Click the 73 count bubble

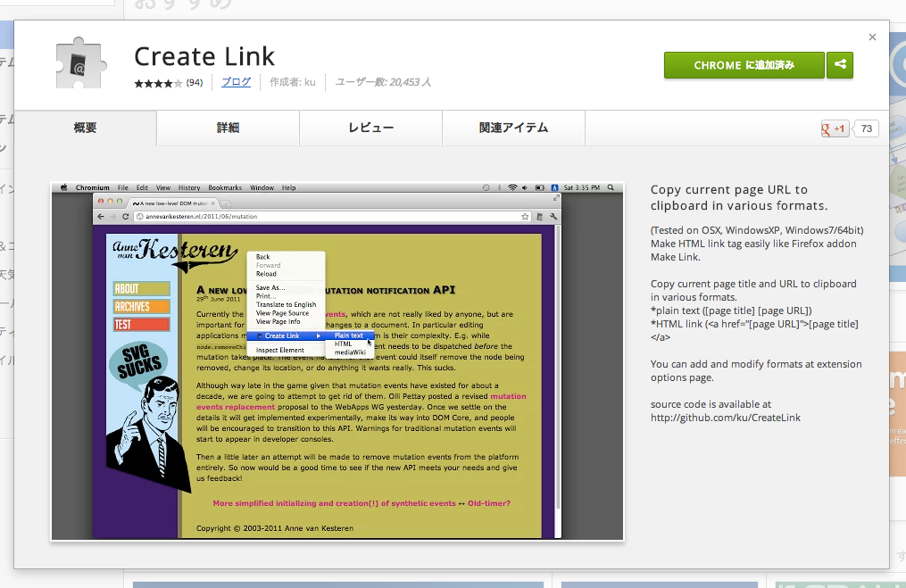(x=866, y=128)
